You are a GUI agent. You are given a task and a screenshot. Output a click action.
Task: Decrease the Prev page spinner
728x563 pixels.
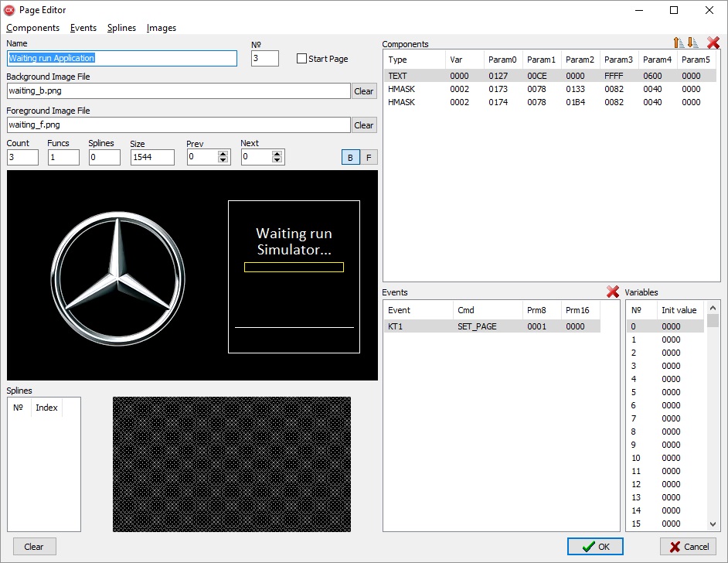[223, 160]
